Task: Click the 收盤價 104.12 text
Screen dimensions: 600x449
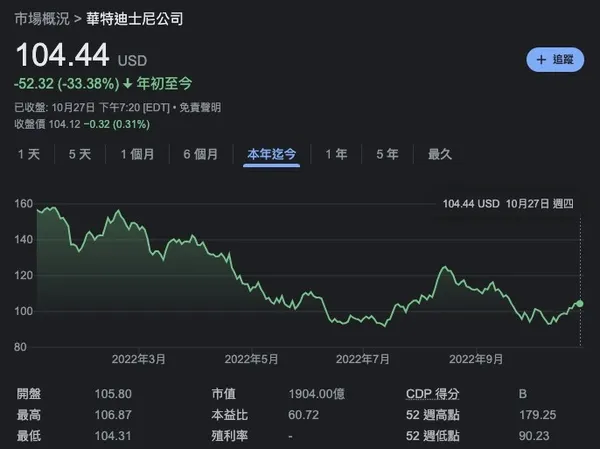Action: click(x=47, y=124)
